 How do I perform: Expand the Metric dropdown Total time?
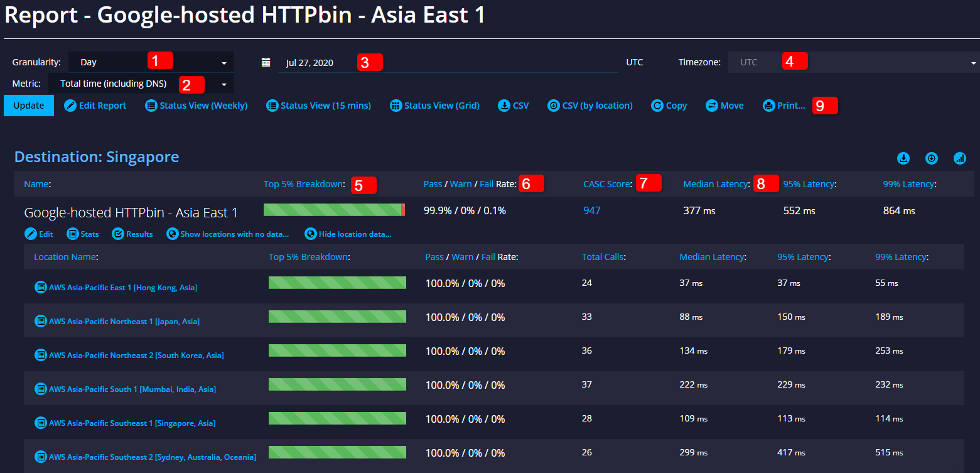click(x=141, y=84)
